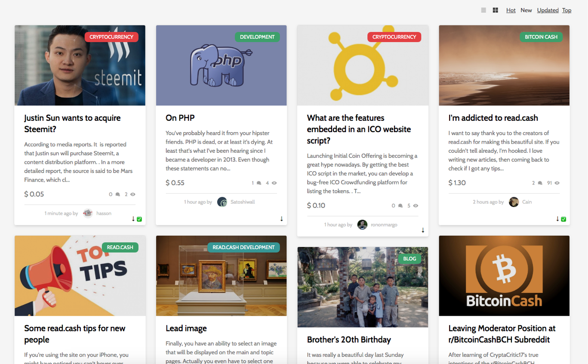
Task: Click green checkmark on Justin Sun card
Action: 139,219
